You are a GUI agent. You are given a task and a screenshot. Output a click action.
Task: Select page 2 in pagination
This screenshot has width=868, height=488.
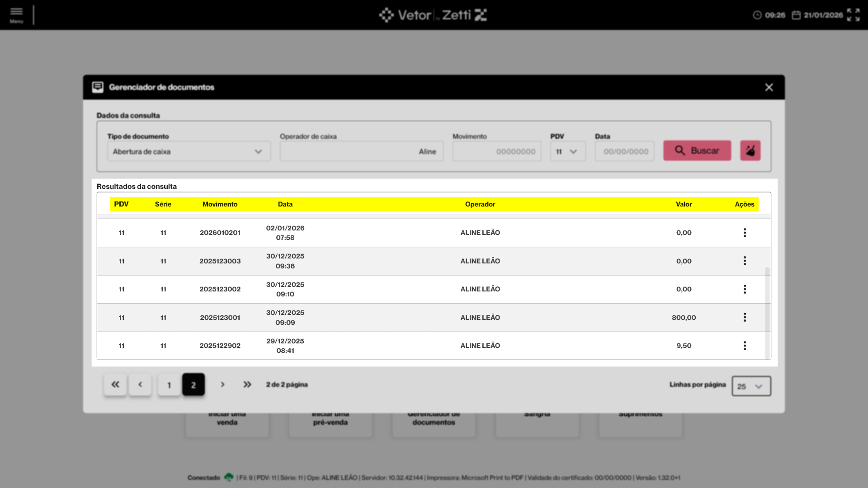tap(193, 385)
